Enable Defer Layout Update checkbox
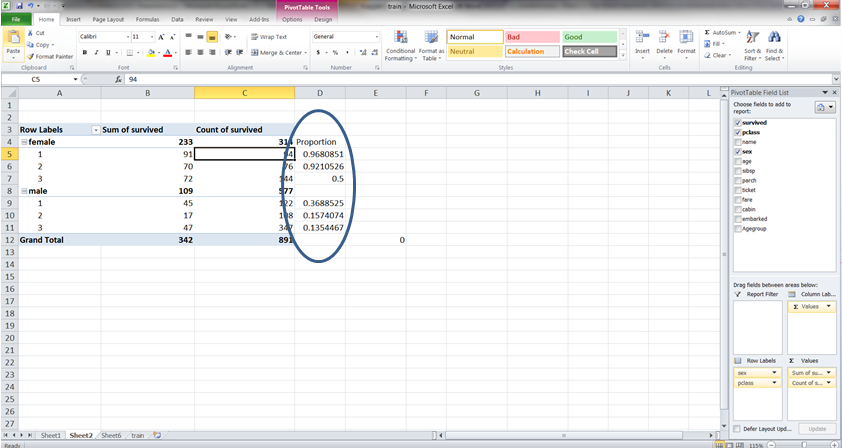Screen dimensions: 842x448 pos(737,428)
